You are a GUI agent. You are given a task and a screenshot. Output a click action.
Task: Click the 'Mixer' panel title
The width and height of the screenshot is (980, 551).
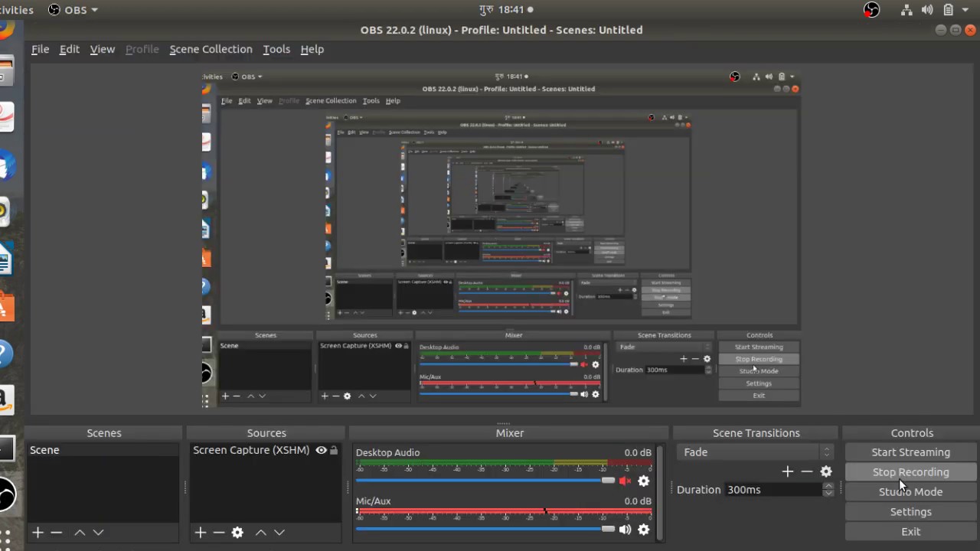[x=509, y=433]
